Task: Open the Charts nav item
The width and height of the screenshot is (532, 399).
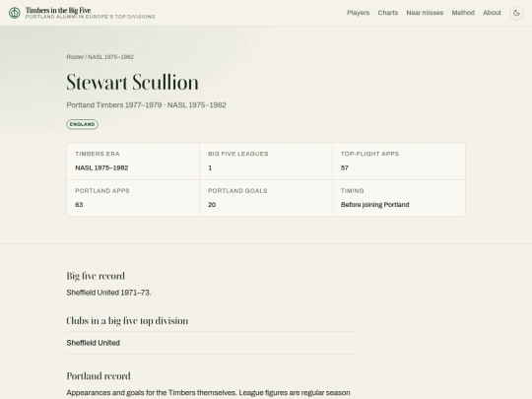Action: click(388, 13)
